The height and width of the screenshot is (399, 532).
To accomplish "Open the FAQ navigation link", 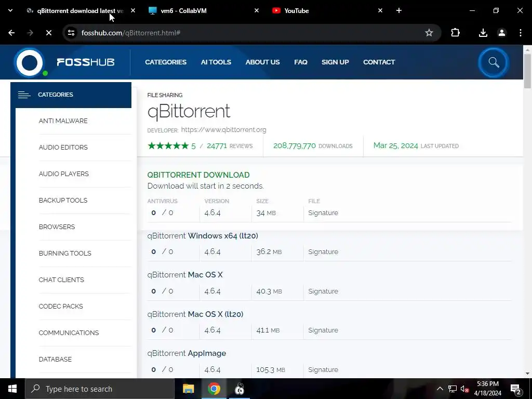I will tap(301, 62).
